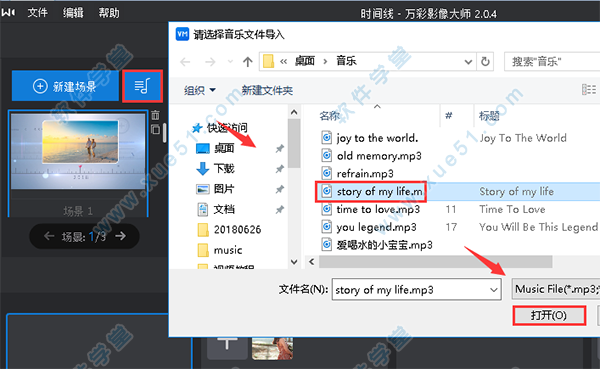Click the New Scene (新建场景) button
Viewport: 600px width, 369px height.
point(65,86)
